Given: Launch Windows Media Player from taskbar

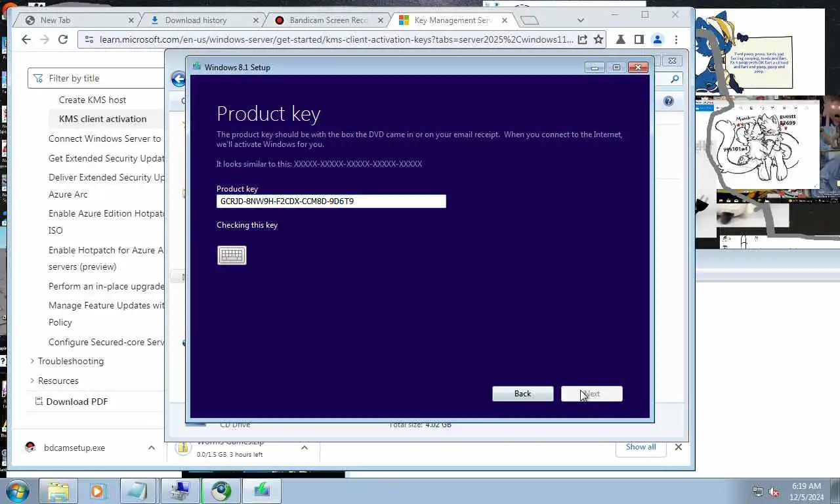Looking at the screenshot, I should (x=98, y=491).
